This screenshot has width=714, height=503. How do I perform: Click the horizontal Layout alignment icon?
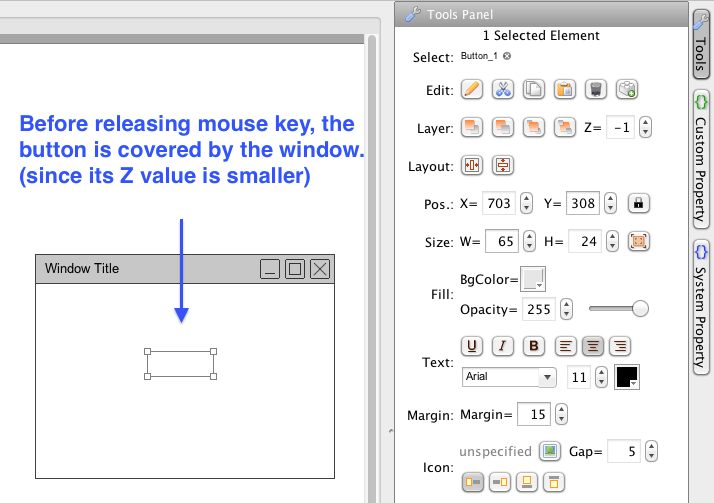(x=472, y=165)
